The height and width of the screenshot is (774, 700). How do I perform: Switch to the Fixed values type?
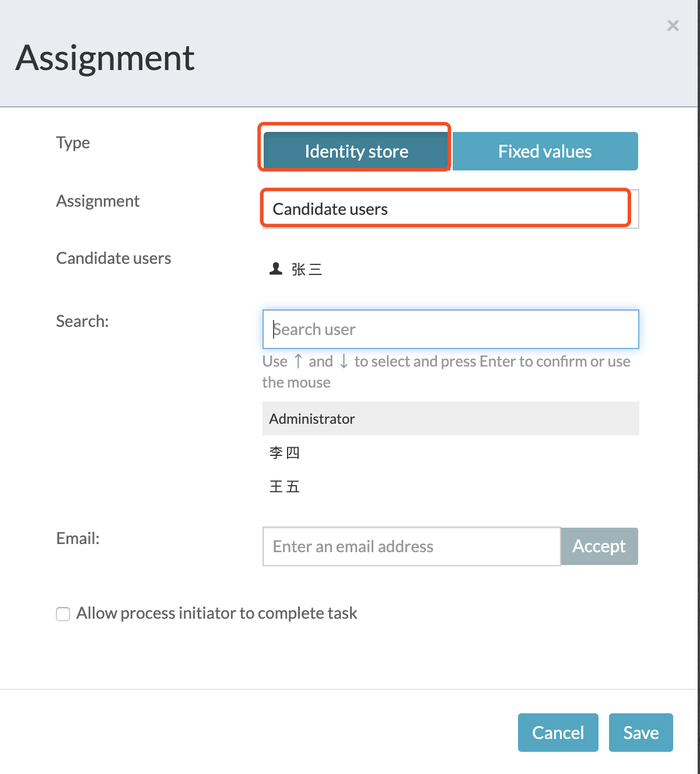(x=545, y=152)
